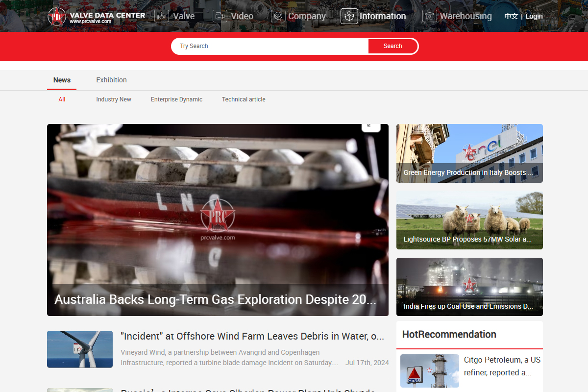Show Technical article category
The height and width of the screenshot is (392, 588).
coord(244,99)
